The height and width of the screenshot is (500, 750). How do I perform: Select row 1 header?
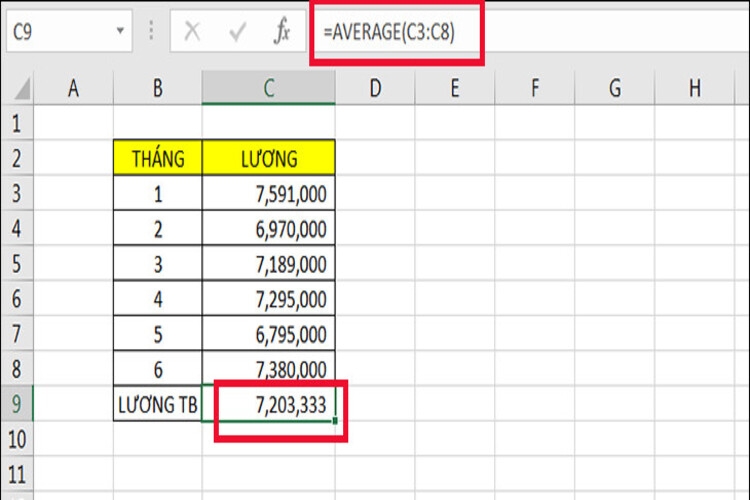[x=17, y=122]
